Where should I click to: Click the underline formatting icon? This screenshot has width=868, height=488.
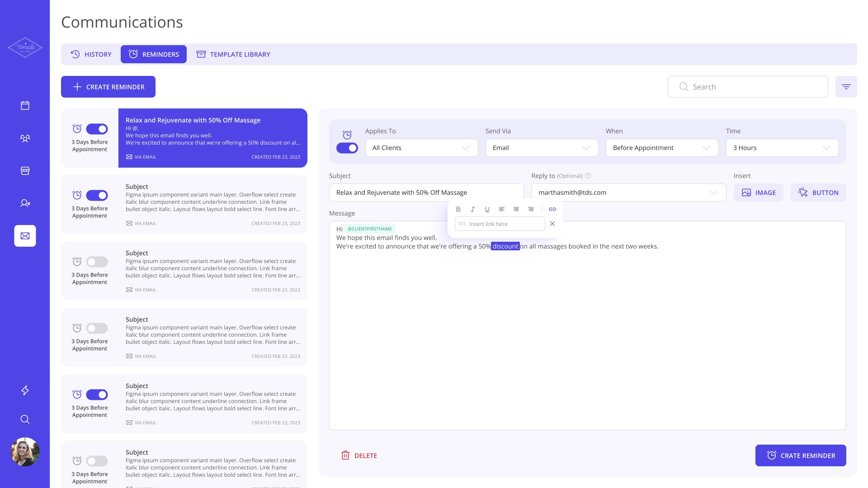487,209
